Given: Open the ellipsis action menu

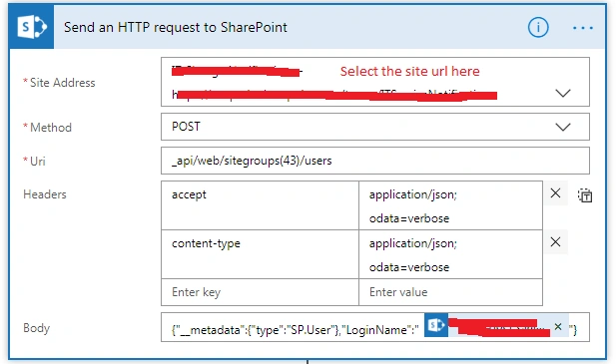Looking at the screenshot, I should pos(583,28).
